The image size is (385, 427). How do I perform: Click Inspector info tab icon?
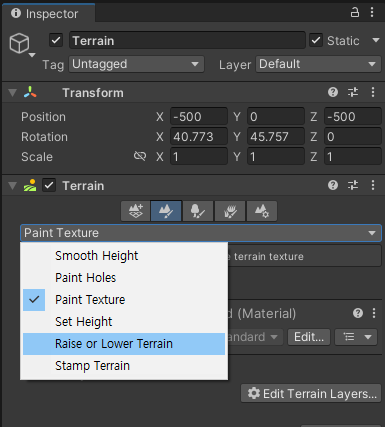[16, 13]
